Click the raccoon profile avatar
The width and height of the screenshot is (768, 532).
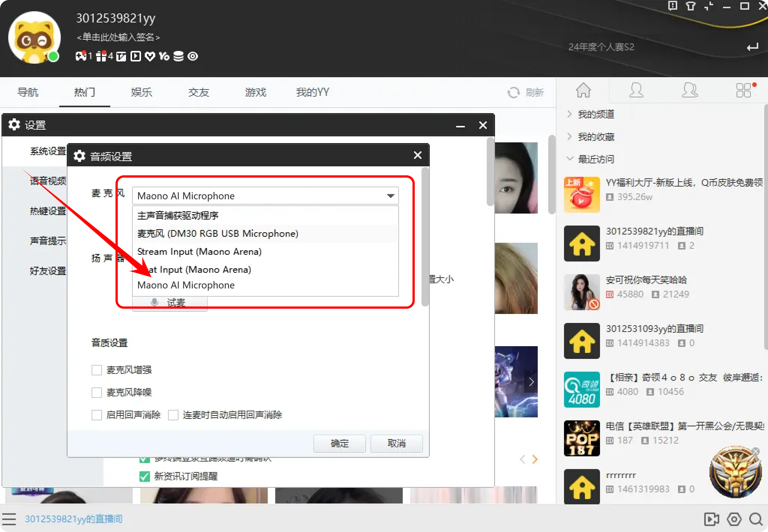[x=34, y=37]
